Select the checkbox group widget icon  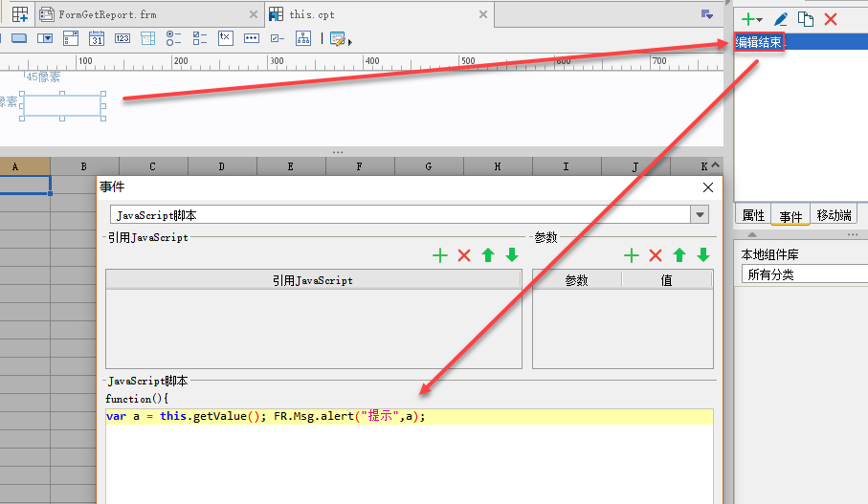coord(200,38)
